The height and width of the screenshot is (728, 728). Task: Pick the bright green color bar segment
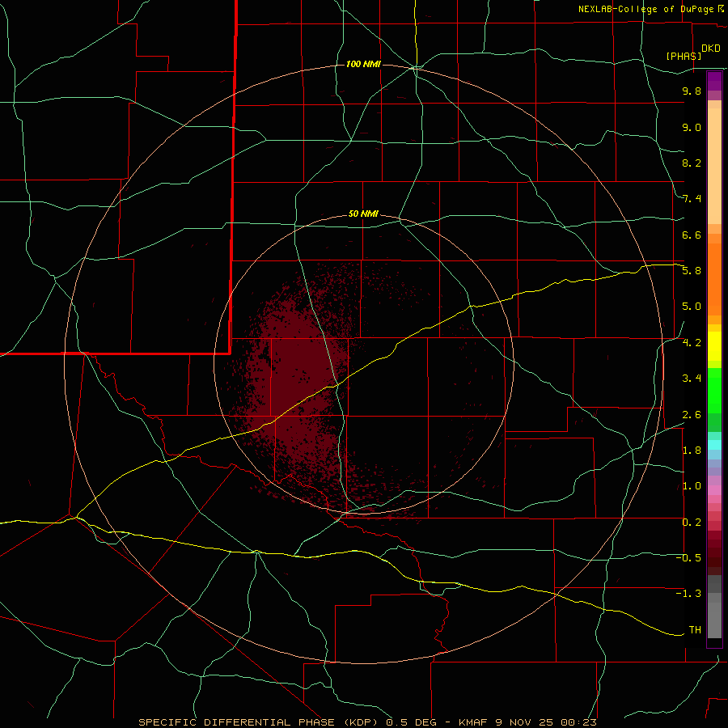coord(714,390)
